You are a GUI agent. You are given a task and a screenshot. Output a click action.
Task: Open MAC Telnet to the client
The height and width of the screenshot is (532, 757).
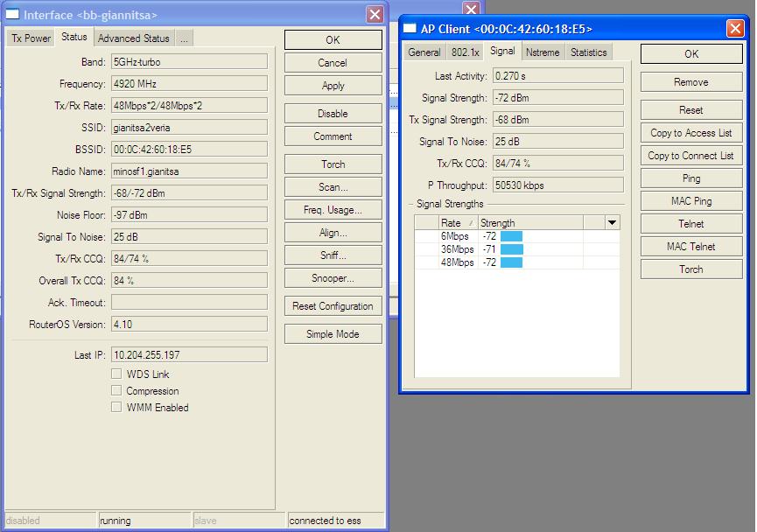[x=691, y=246]
